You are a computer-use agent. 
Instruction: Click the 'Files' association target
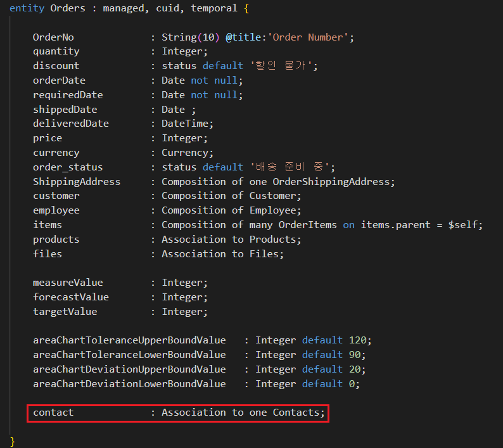(264, 254)
